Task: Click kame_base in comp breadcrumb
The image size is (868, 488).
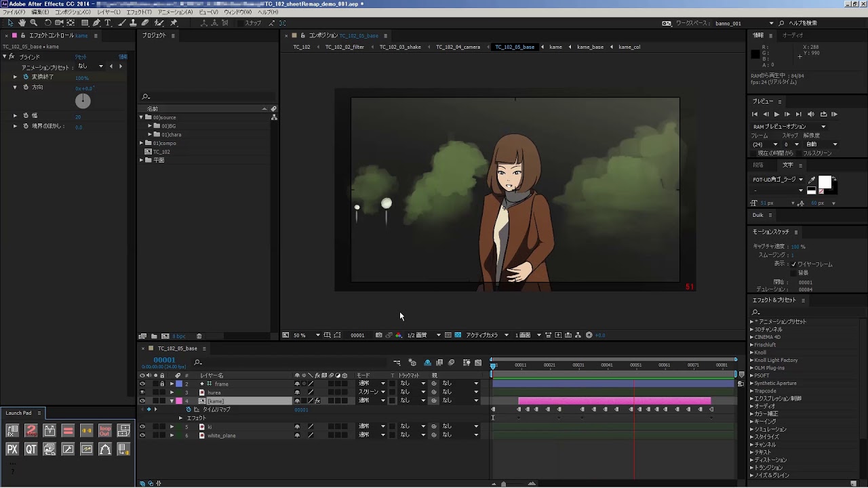Action: click(x=590, y=47)
